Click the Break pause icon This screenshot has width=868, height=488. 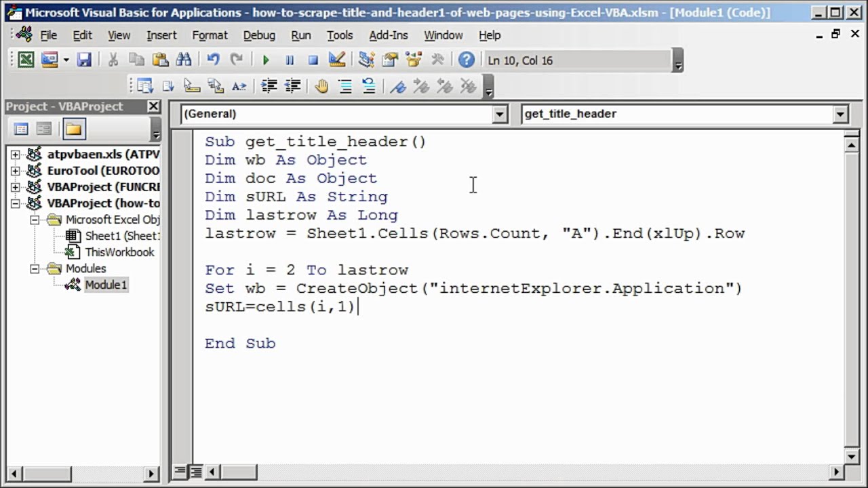[290, 60]
